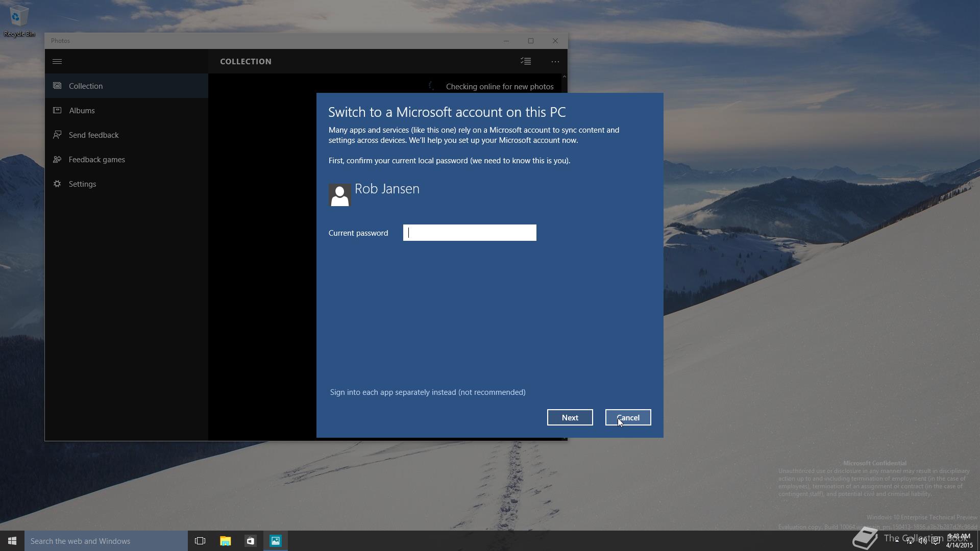This screenshot has height=551, width=980.
Task: Open the Store from the taskbar
Action: coord(250,541)
